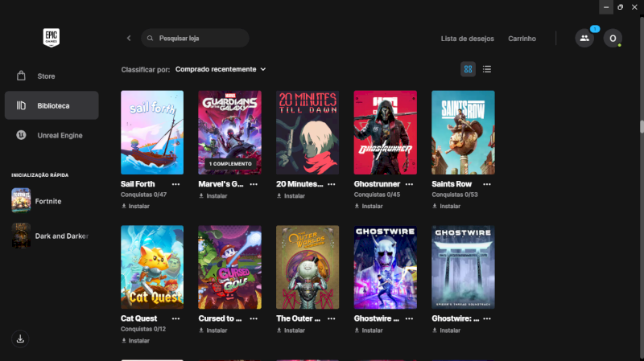Click the Fortnite quick launch thumbnail
Image resolution: width=644 pixels, height=361 pixels.
[x=21, y=201]
